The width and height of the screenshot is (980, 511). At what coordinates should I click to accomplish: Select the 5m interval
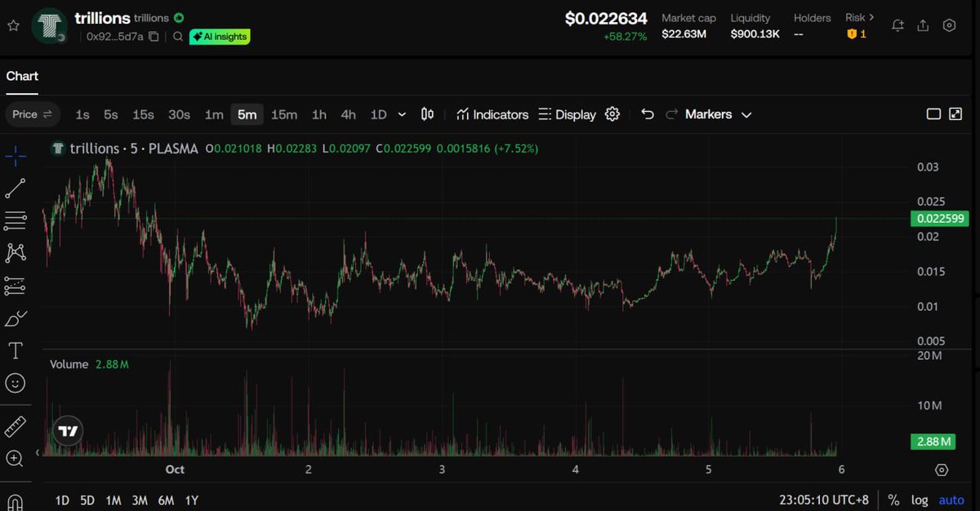tap(247, 115)
